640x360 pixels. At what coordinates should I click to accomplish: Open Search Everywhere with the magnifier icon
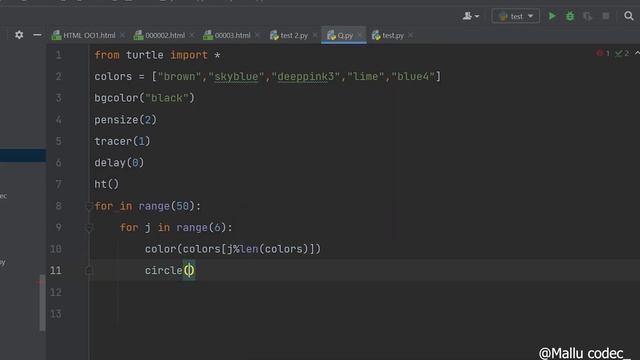point(629,16)
